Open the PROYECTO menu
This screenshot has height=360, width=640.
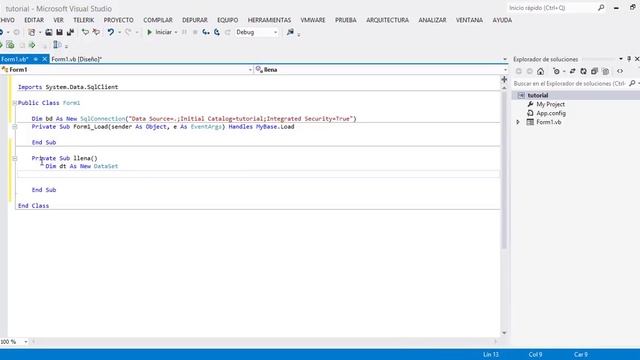coord(118,20)
